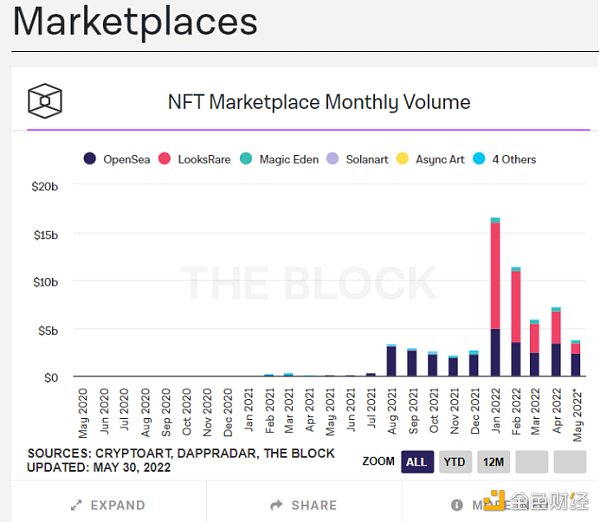Viewport: 600px width, 522px height.
Task: Click the Share button
Action: (304, 505)
